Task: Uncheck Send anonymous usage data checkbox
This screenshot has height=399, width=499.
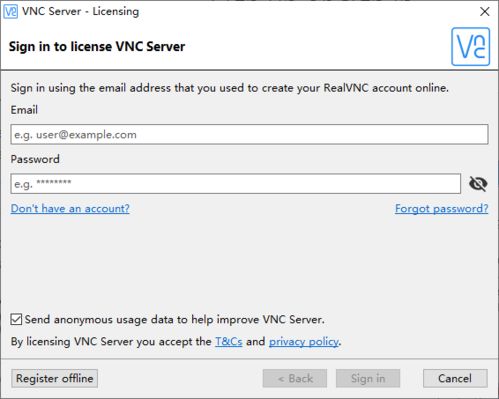Action: point(16,319)
